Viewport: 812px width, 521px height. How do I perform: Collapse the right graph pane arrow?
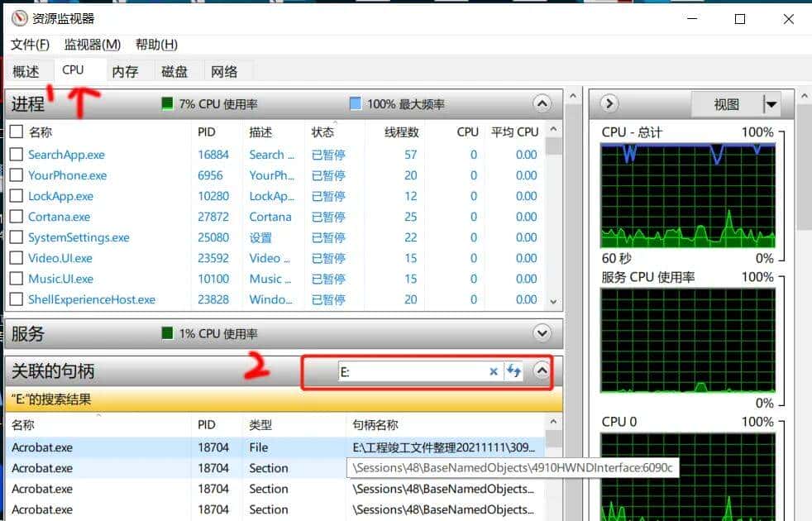coord(609,104)
